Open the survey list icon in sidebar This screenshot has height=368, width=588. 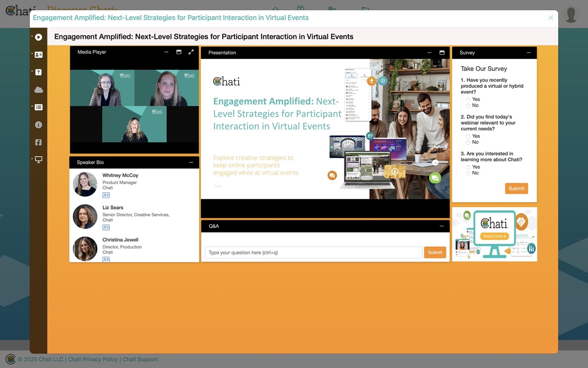[x=39, y=107]
